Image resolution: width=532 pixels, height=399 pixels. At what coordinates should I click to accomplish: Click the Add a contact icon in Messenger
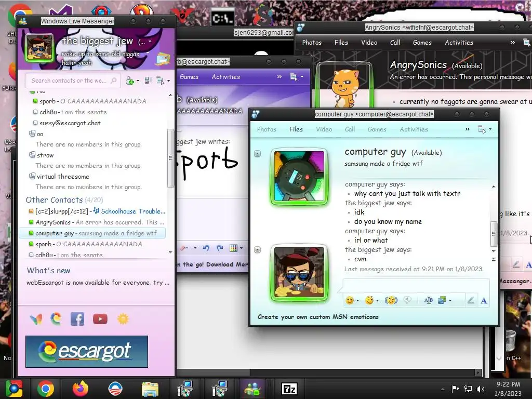pyautogui.click(x=129, y=81)
